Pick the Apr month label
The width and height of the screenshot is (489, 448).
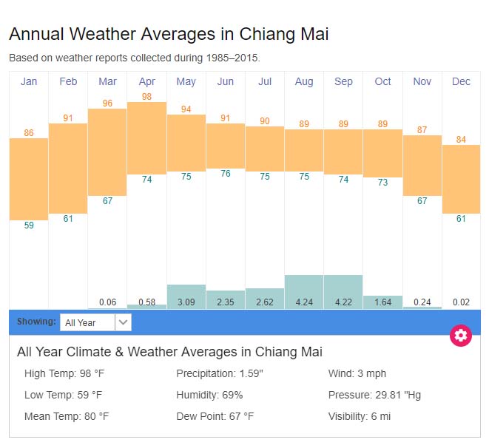(146, 81)
